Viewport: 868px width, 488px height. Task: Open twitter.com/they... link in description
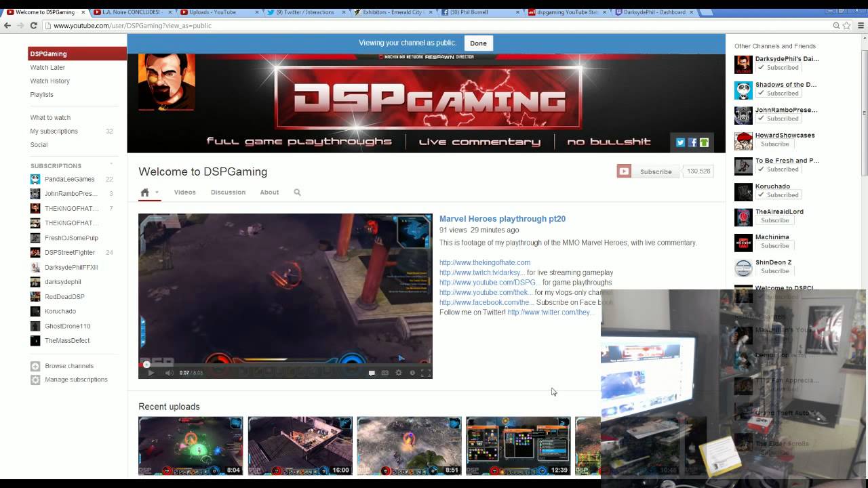click(551, 312)
